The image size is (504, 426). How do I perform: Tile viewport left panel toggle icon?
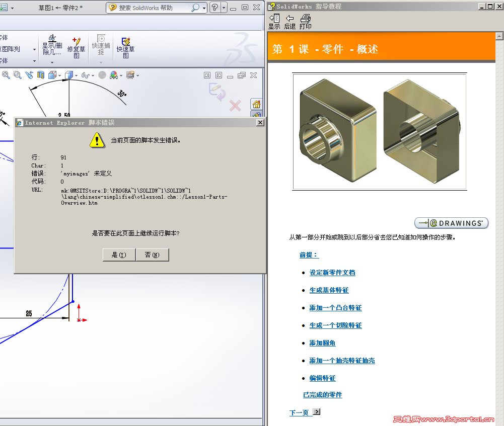tap(207, 75)
